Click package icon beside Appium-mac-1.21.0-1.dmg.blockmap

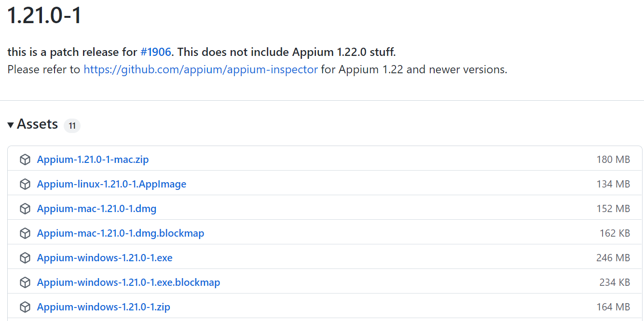tap(25, 233)
